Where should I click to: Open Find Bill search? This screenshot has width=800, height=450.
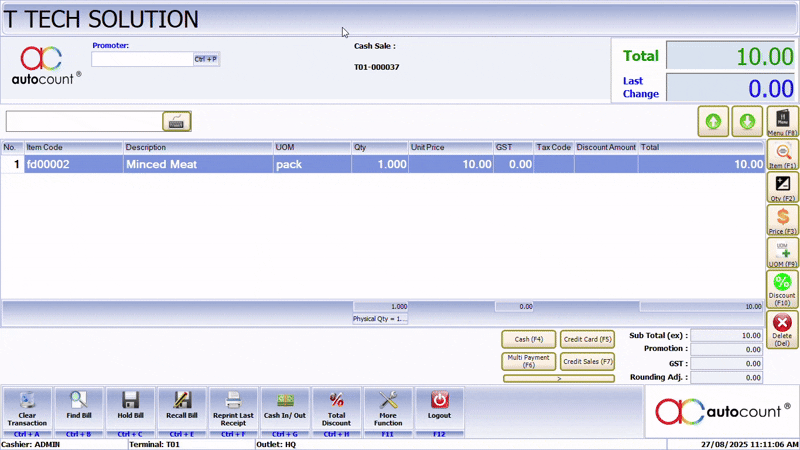pos(79,402)
